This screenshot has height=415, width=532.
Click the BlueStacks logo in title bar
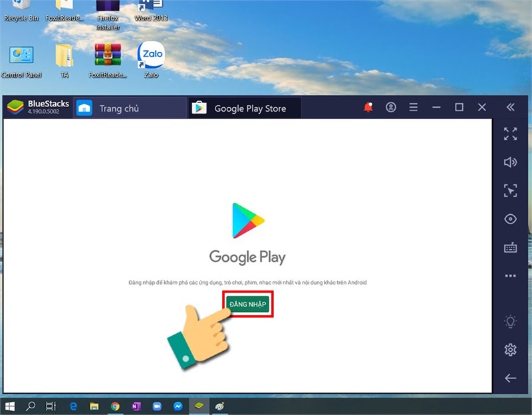[x=15, y=107]
